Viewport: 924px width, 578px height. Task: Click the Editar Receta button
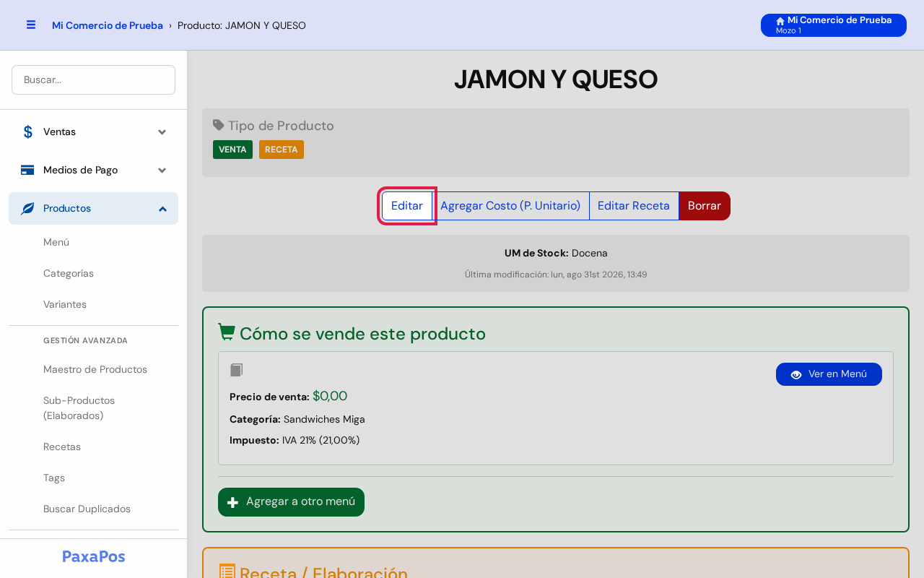click(x=634, y=206)
